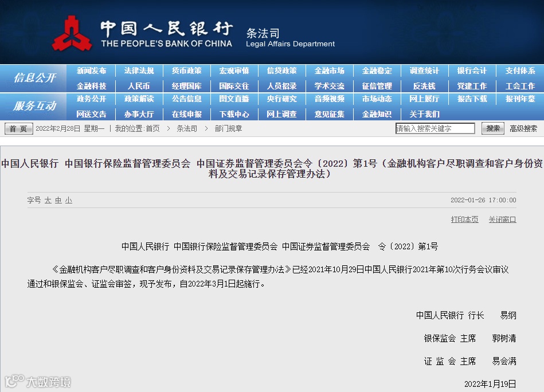
Task: Click 关闭窗口 to close window
Action: click(x=502, y=219)
